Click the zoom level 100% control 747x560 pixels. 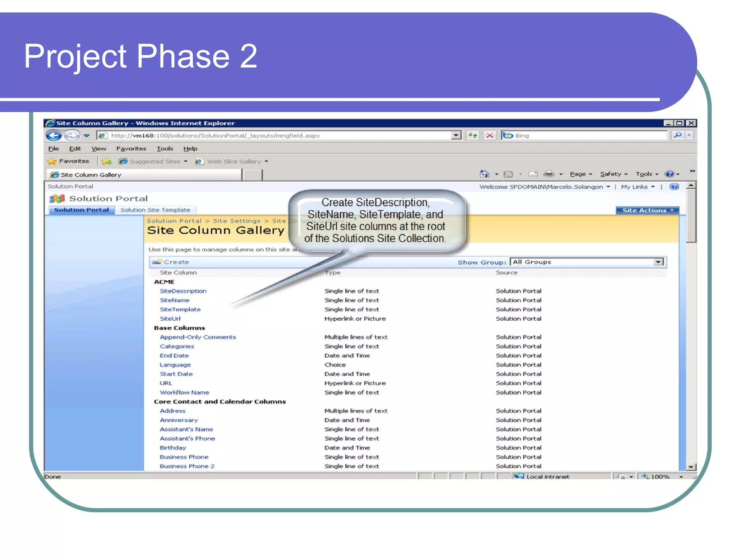(661, 477)
